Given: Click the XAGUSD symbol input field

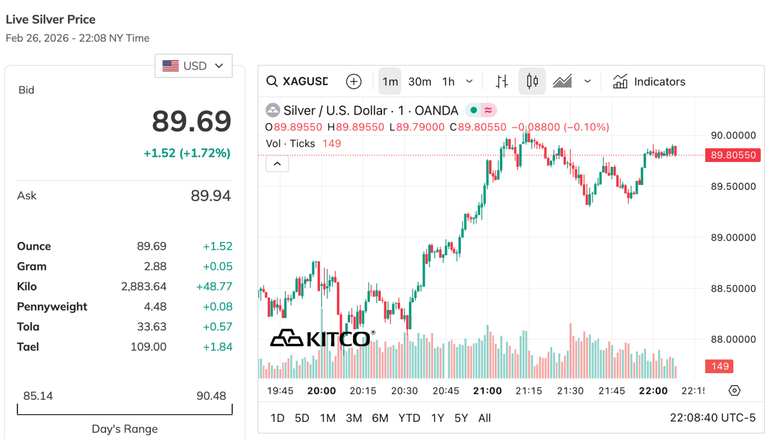Looking at the screenshot, I should point(305,82).
